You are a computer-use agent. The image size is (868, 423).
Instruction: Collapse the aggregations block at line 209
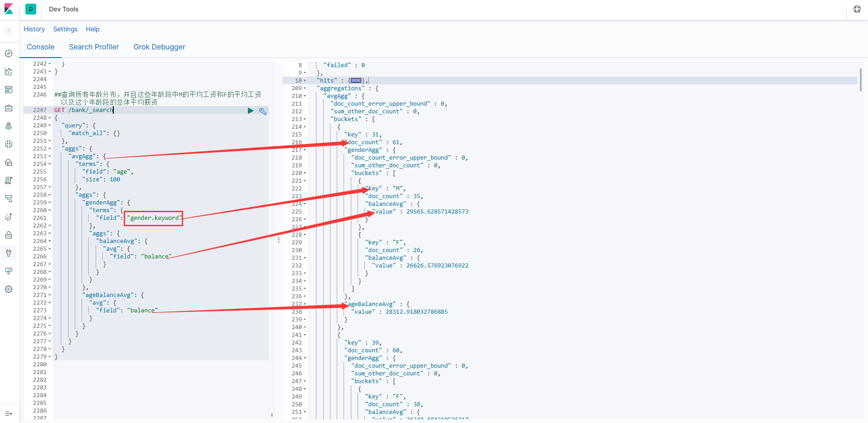305,88
